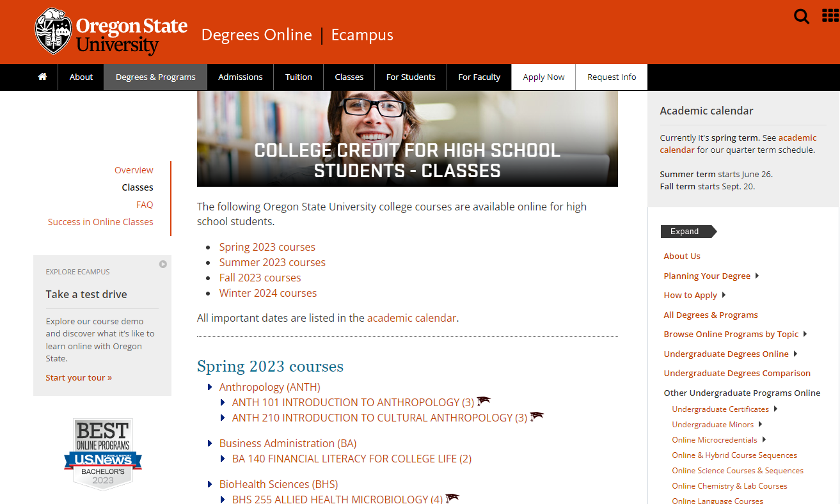Click Start your tour link
840x504 pixels.
coord(79,377)
